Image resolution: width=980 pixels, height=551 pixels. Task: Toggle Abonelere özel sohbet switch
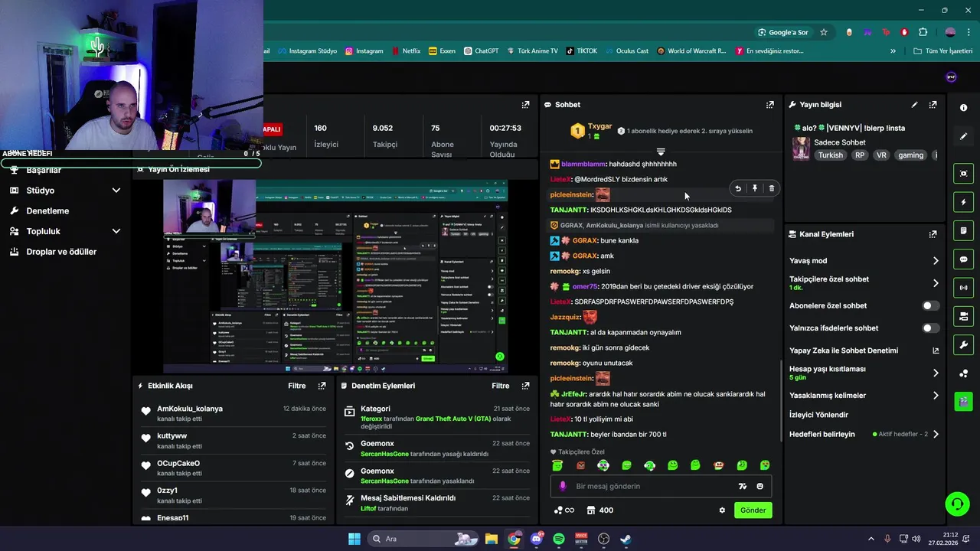click(x=930, y=305)
